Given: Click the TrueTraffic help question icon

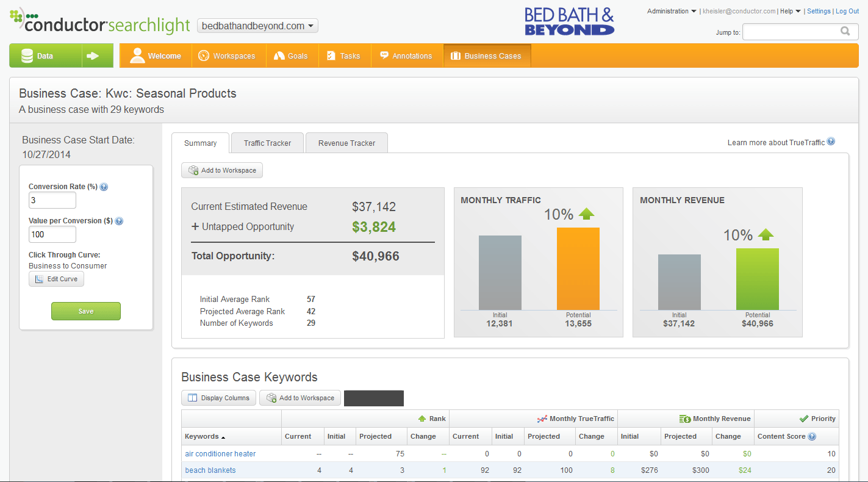Looking at the screenshot, I should point(831,142).
